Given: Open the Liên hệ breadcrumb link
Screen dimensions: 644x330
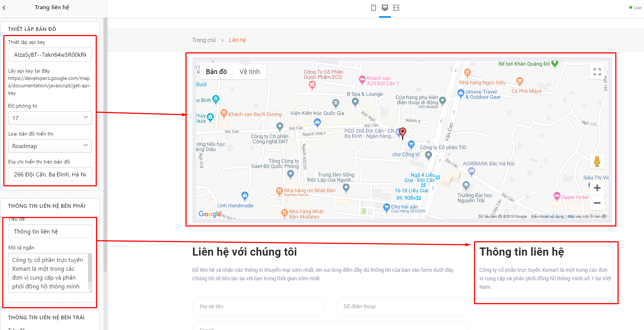Looking at the screenshot, I should (x=237, y=40).
